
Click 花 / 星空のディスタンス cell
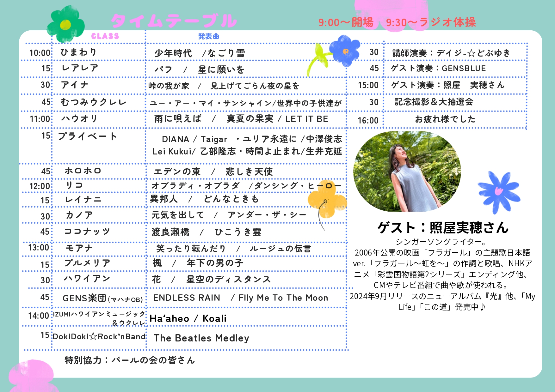(211, 279)
